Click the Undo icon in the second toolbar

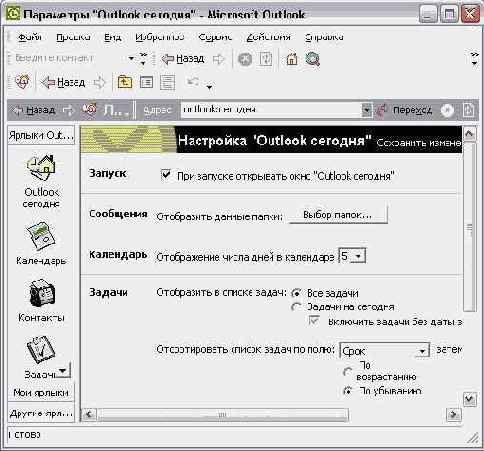[194, 82]
